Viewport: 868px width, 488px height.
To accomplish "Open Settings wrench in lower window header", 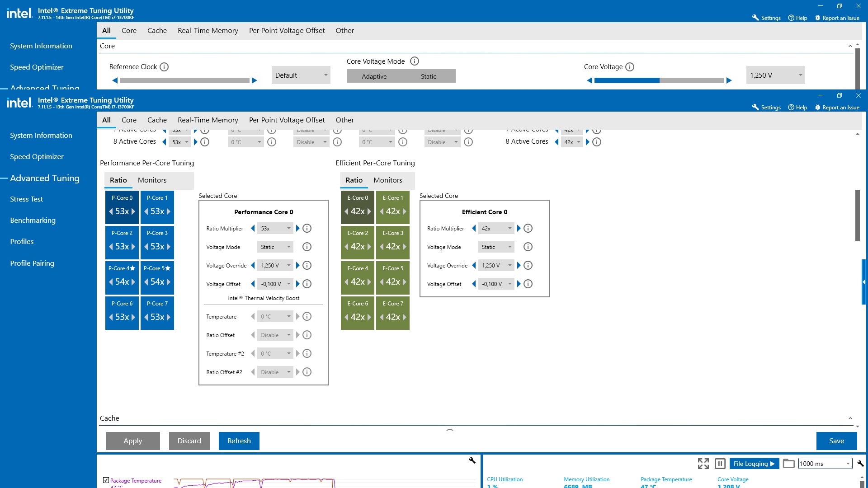I will 755,107.
